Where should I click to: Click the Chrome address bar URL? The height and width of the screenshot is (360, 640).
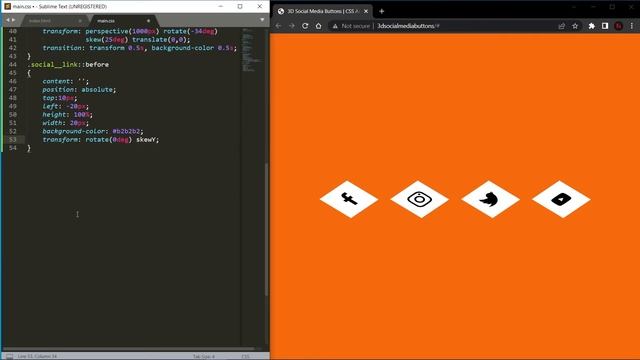click(408, 26)
